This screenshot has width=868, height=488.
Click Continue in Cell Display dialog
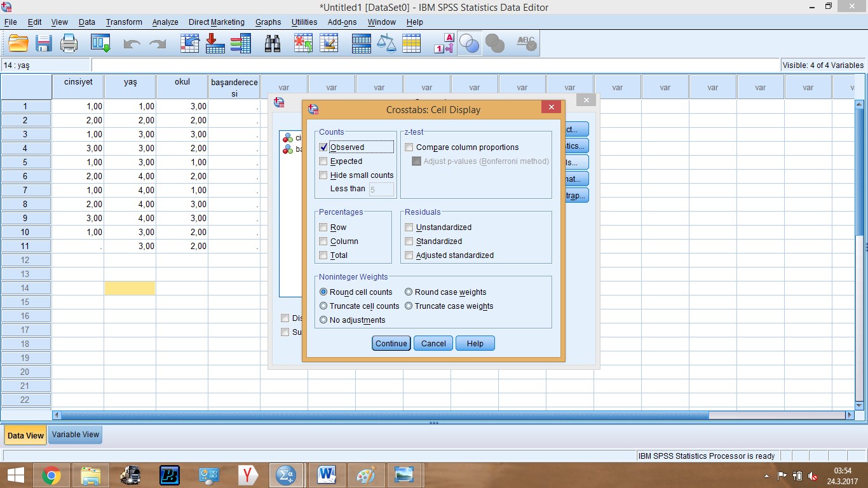(x=391, y=343)
